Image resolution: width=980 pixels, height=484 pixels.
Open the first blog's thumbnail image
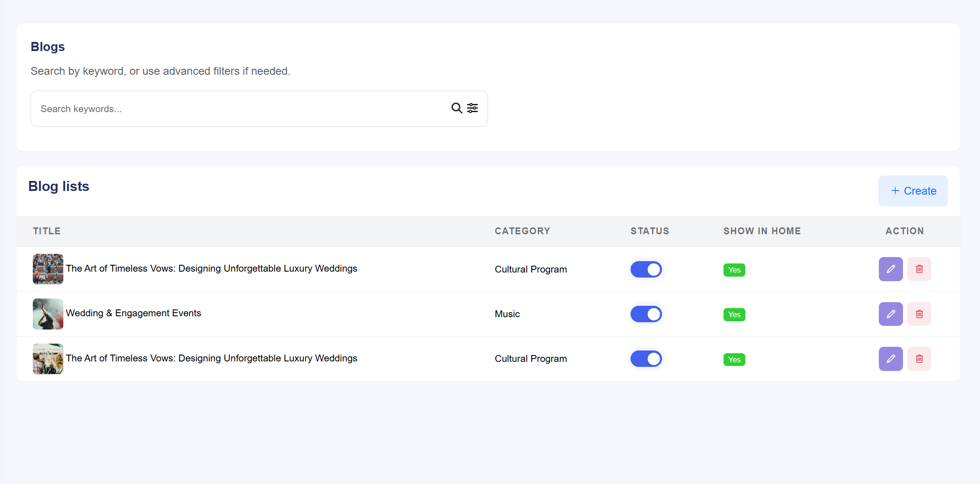(48, 269)
